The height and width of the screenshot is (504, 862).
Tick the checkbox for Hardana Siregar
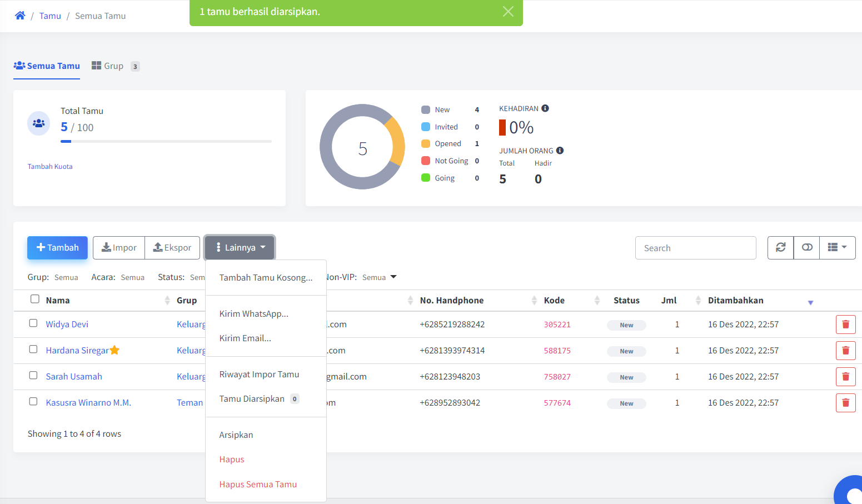(33, 349)
